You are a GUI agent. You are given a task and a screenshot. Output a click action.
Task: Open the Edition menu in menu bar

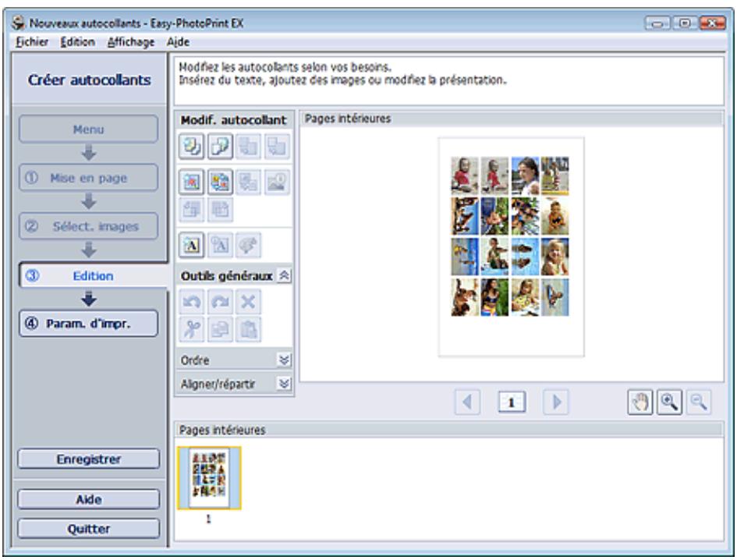(77, 42)
